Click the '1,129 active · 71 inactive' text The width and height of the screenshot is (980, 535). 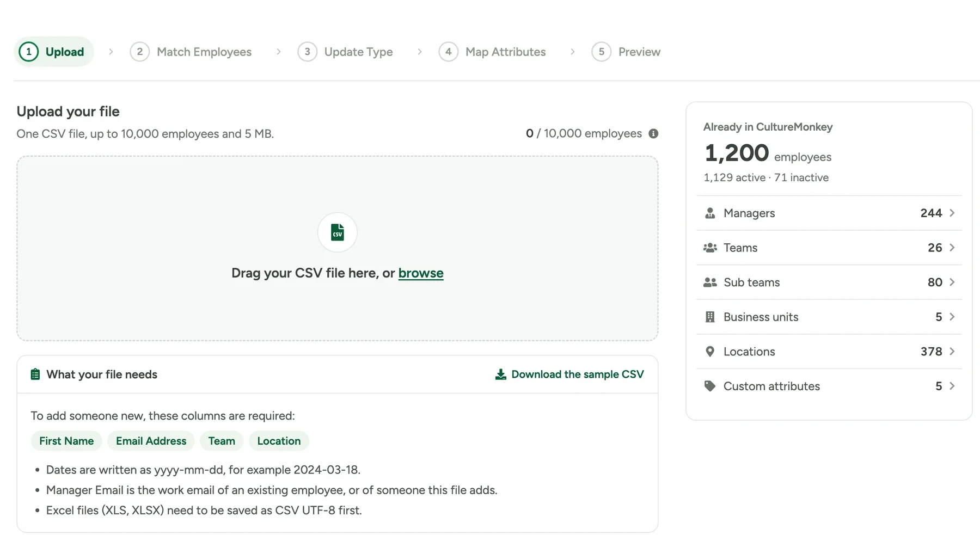click(x=766, y=177)
